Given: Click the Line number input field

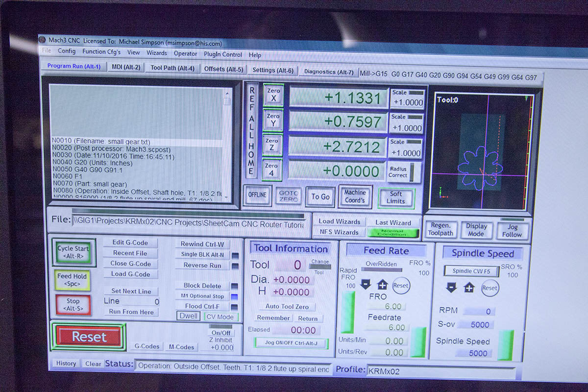Looking at the screenshot, I should click(141, 301).
